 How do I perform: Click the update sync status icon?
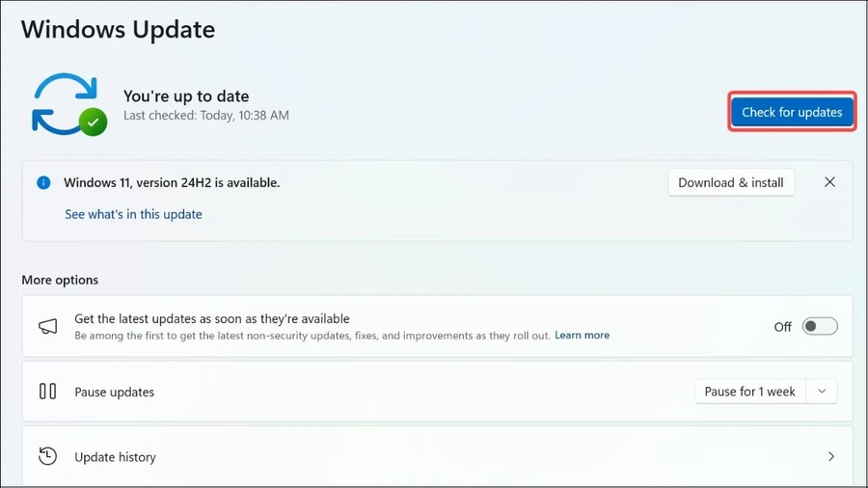(68, 104)
